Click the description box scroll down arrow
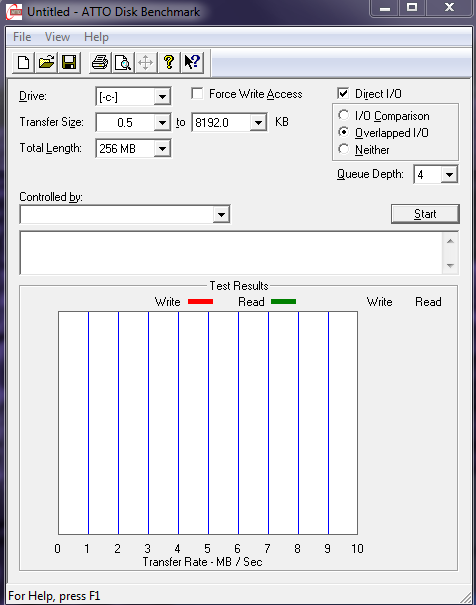Screen dimensions: 476x605 450,265
